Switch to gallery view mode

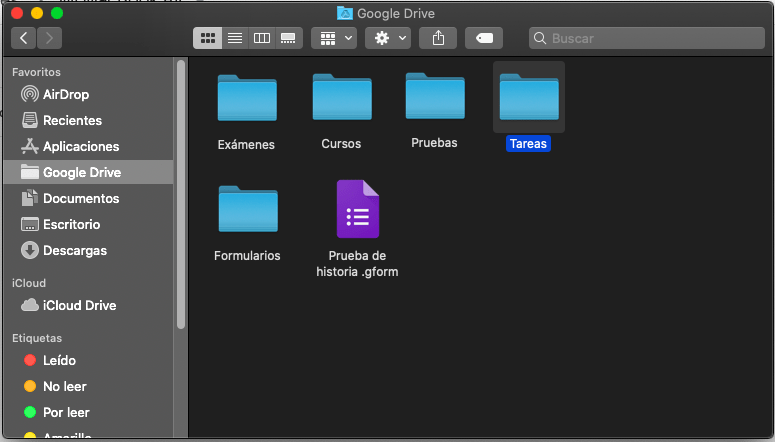289,38
